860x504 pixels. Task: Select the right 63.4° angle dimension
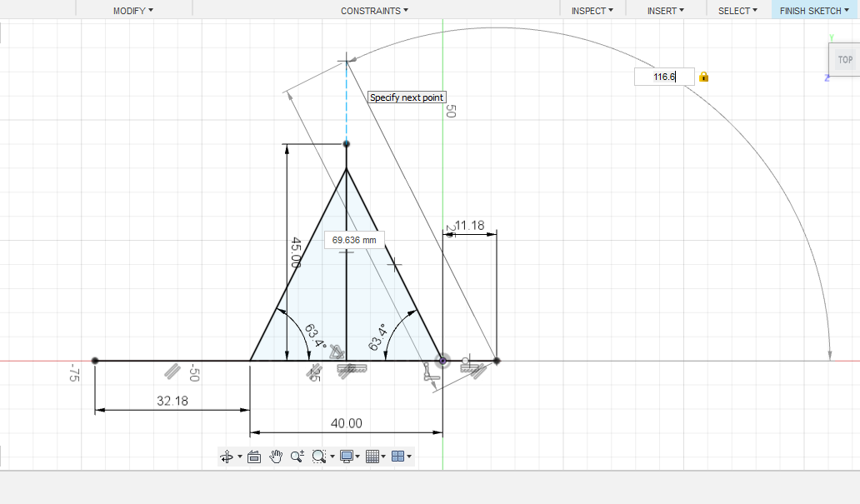377,337
